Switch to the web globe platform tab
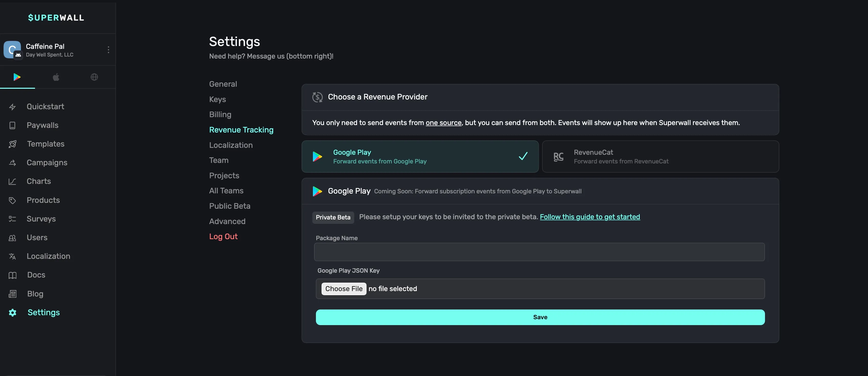This screenshot has height=376, width=868. [94, 77]
